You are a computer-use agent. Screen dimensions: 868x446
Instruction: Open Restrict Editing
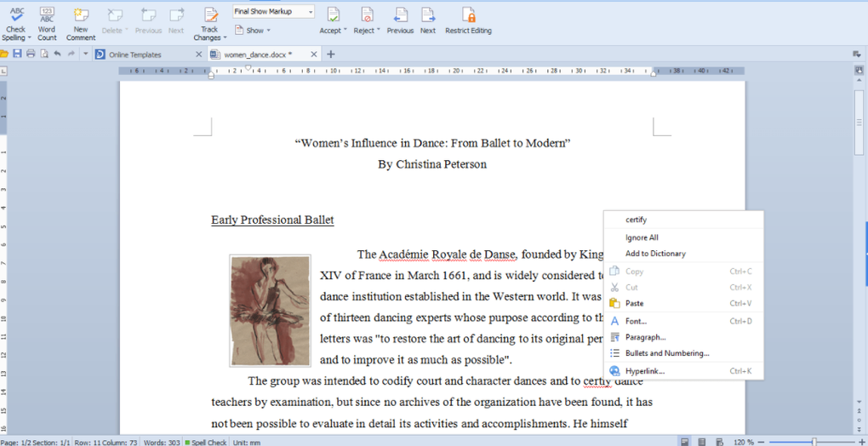tap(468, 21)
